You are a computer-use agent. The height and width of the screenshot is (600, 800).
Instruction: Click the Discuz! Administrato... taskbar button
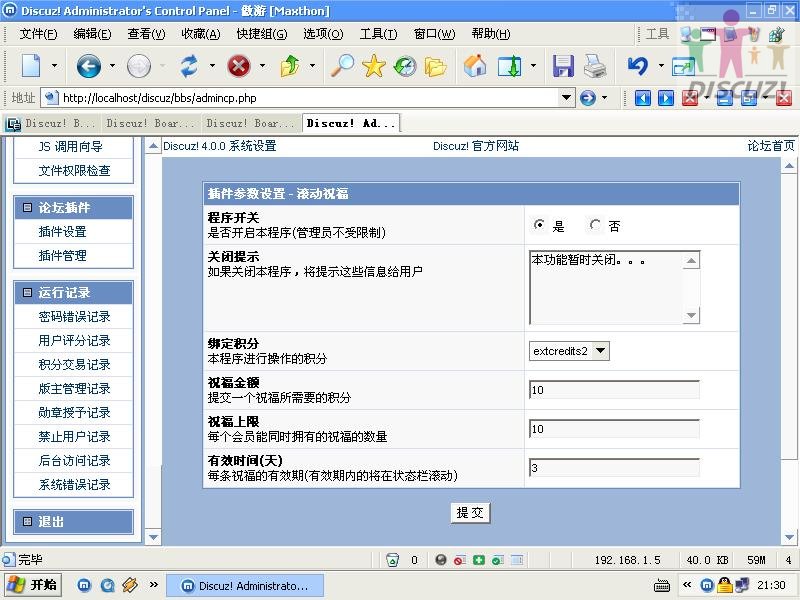pyautogui.click(x=246, y=586)
